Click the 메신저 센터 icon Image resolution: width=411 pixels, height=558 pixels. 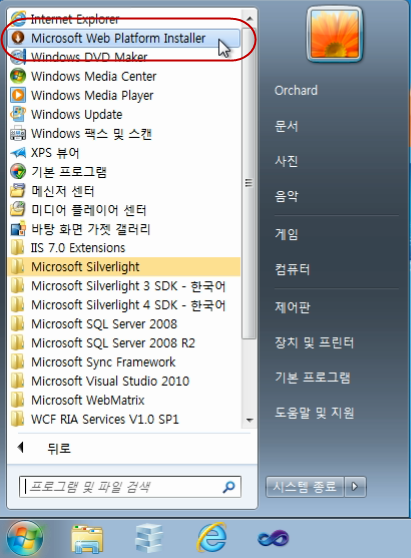point(18,191)
